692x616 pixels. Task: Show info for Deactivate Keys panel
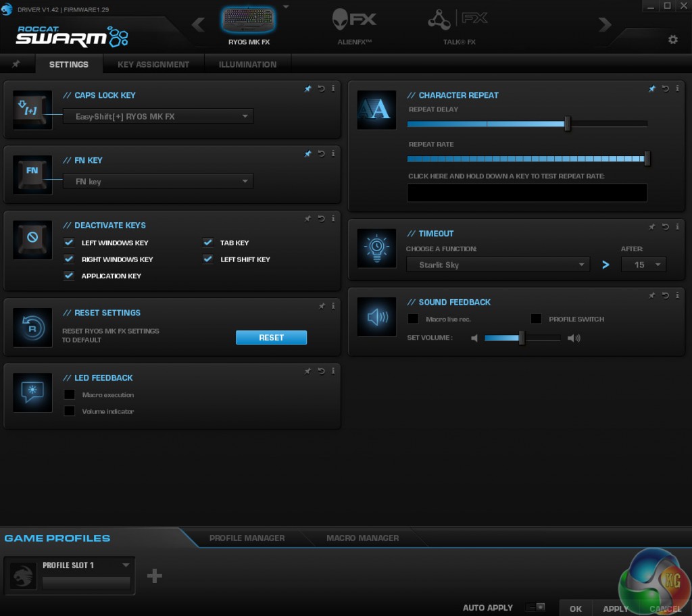(x=333, y=218)
